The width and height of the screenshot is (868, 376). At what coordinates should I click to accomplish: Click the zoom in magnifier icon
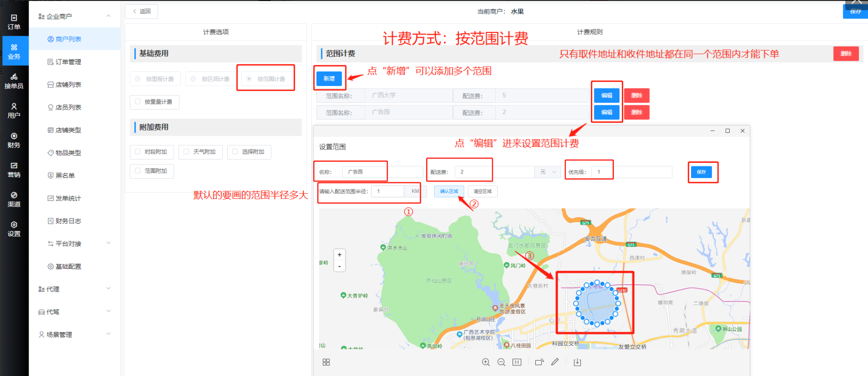[485, 362]
